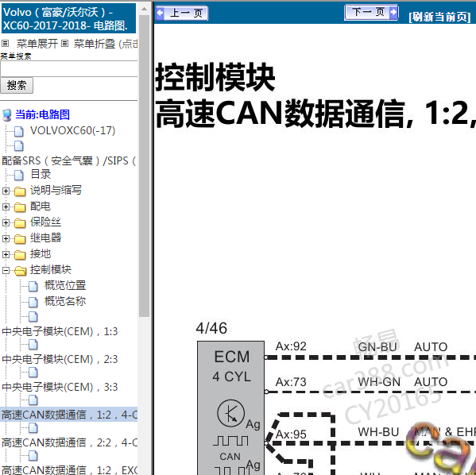
Task: Click the 菜单折叠 list icon
Action: (x=64, y=44)
